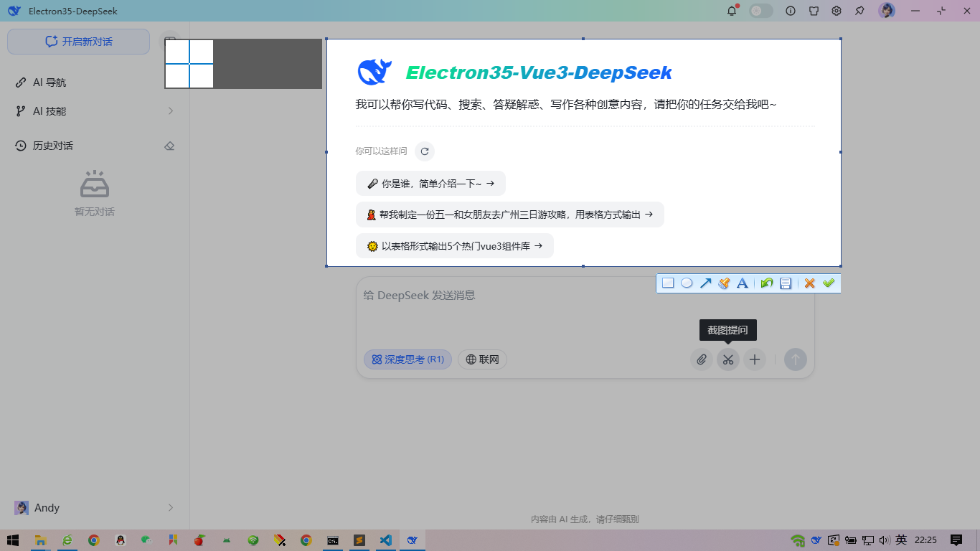This screenshot has height=551, width=980.
Task: Undo the last screenshot annotation
Action: pyautogui.click(x=766, y=283)
